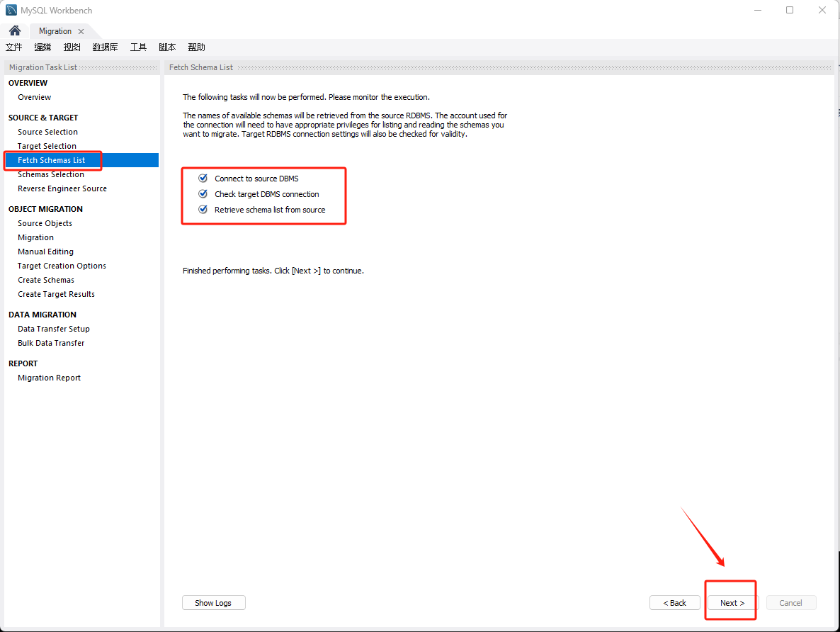Select Target Selection step
The image size is (840, 632).
coord(47,146)
